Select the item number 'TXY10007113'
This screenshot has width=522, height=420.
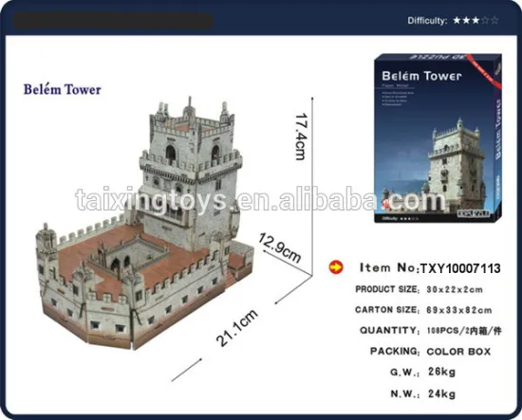click(x=460, y=268)
